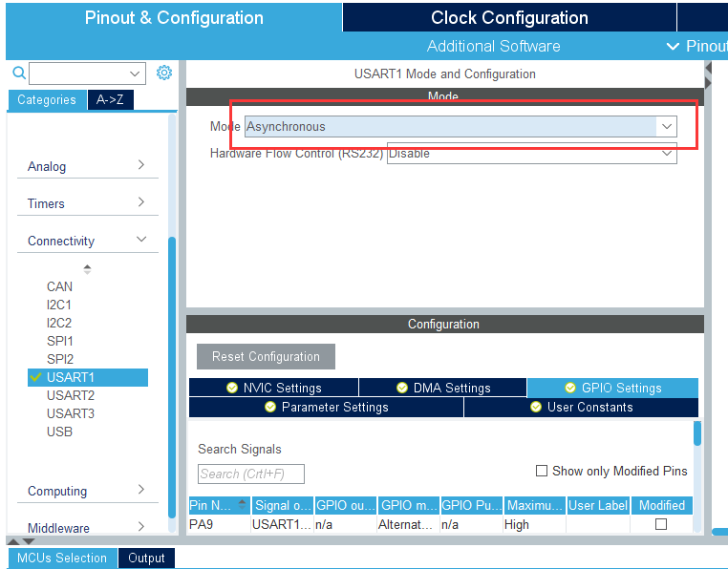Image resolution: width=728 pixels, height=569 pixels.
Task: Open NVIC Settings tab
Action: click(x=273, y=388)
